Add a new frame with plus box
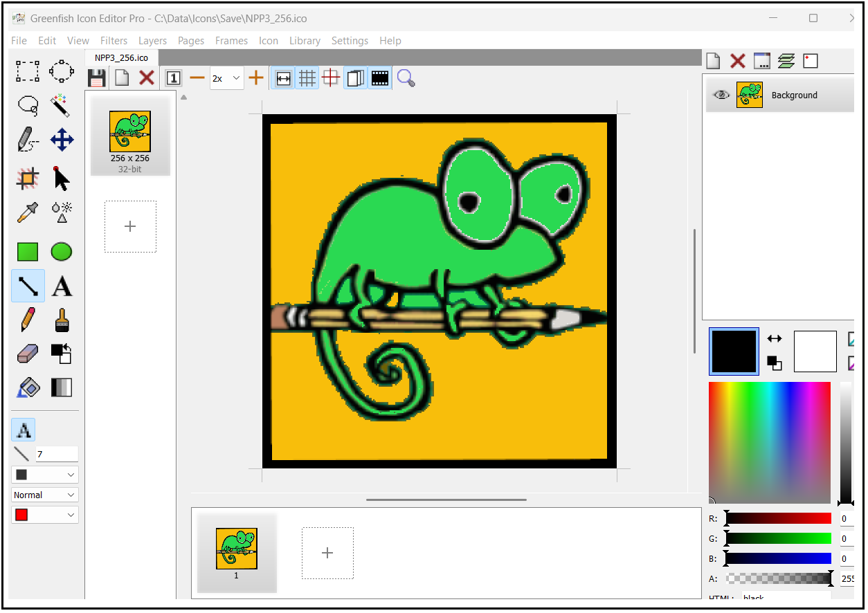The image size is (868, 613). (327, 553)
